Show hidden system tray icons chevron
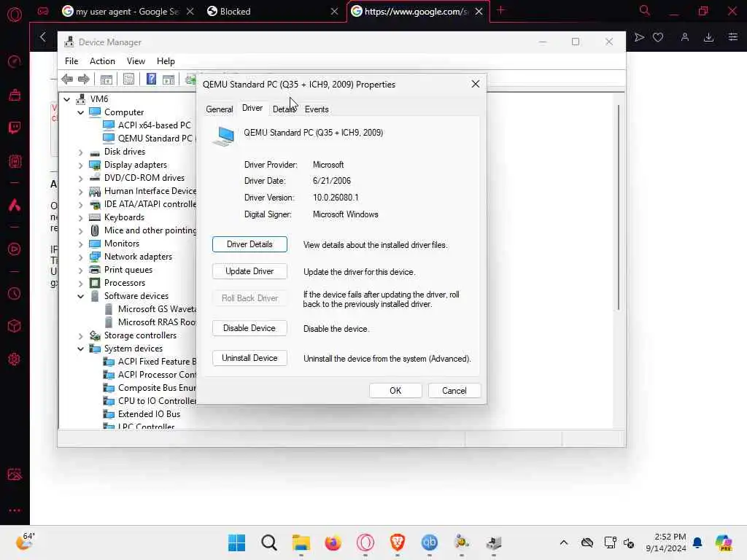The image size is (747, 560). (564, 542)
